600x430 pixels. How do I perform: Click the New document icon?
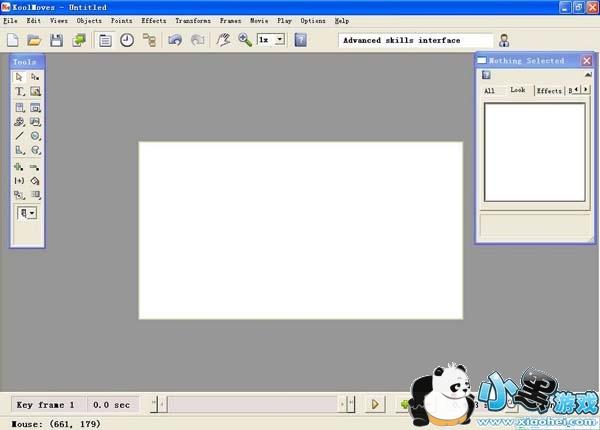pyautogui.click(x=13, y=40)
